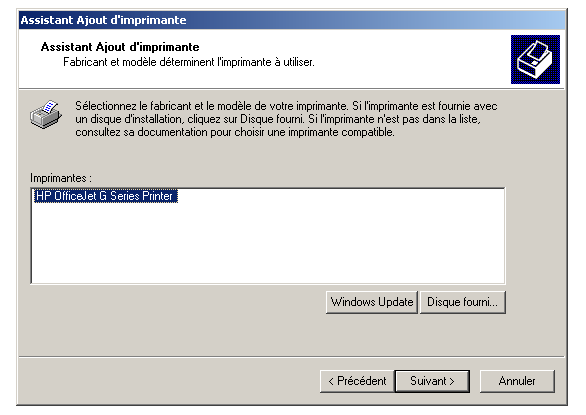Viewport: 586px width, 415px height.
Task: Go back with the Précédent button
Action: pyautogui.click(x=357, y=381)
